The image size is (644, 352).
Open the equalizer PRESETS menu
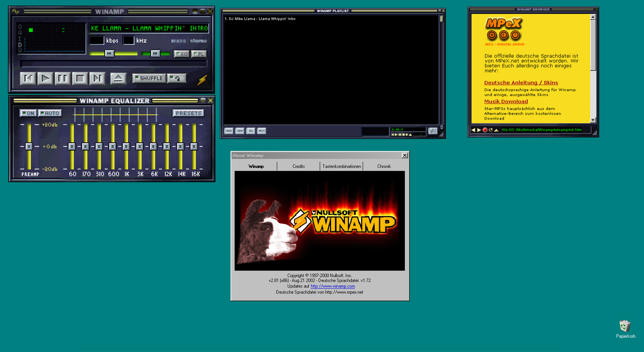189,113
